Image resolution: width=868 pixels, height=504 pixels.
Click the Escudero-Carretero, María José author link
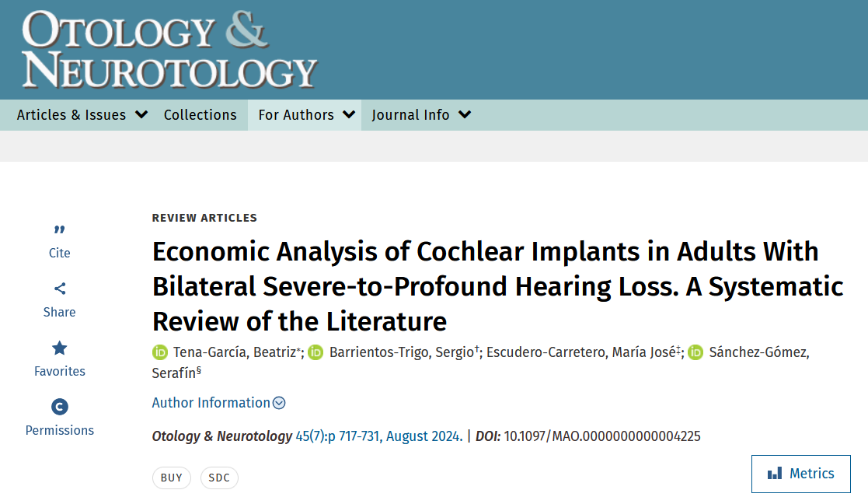pos(580,352)
